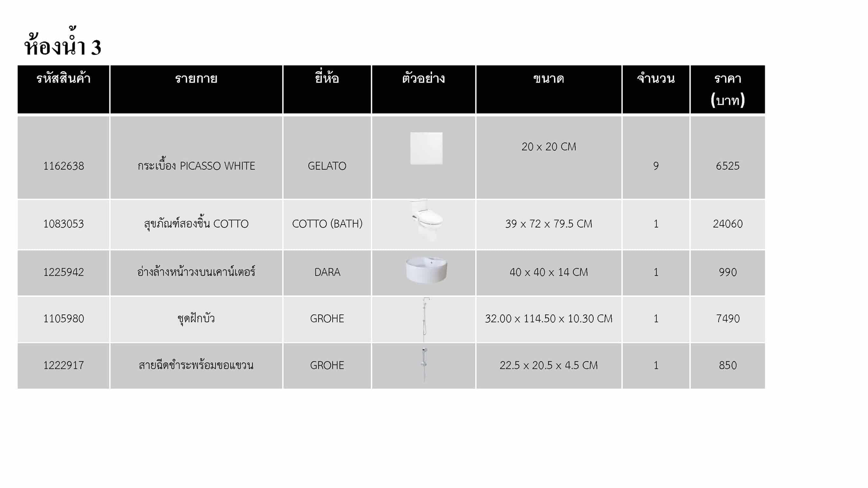Click the กระเบื้อง PICASSO WHITE item cell
This screenshot has width=868, height=488.
[x=196, y=166]
